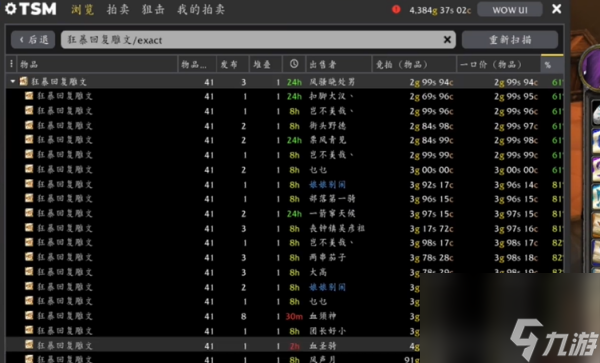600x363 pixels.
Task: Click item icon in the 2h time-left row
Action: click(x=29, y=345)
